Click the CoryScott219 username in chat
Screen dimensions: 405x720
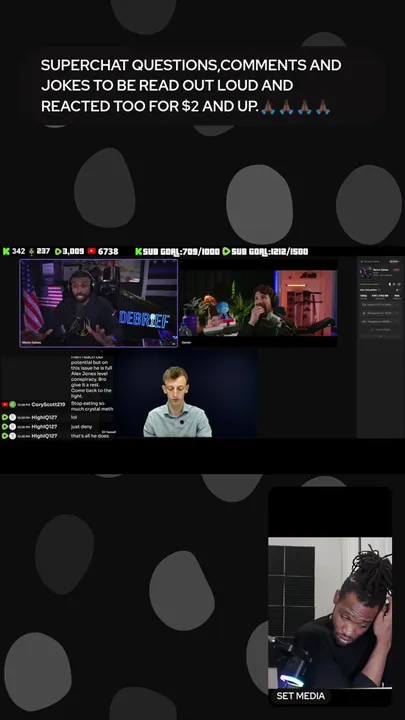coord(48,405)
